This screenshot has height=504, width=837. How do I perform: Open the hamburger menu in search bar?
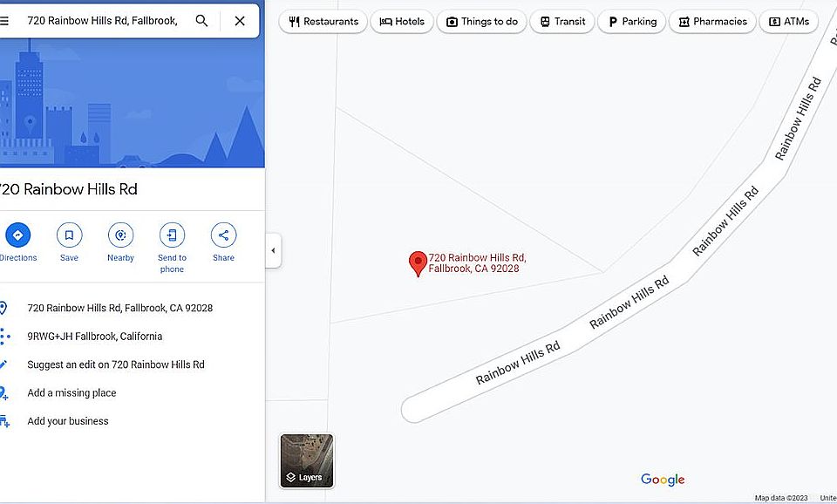3,21
